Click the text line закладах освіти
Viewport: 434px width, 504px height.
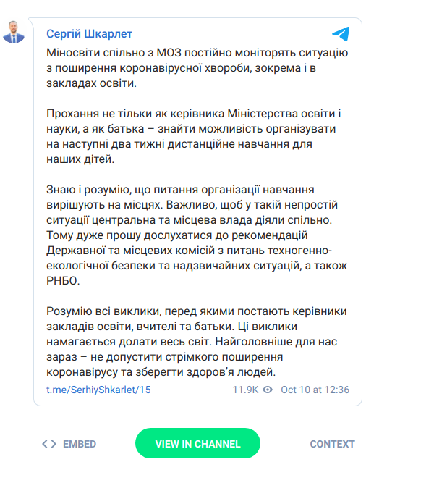pos(91,83)
